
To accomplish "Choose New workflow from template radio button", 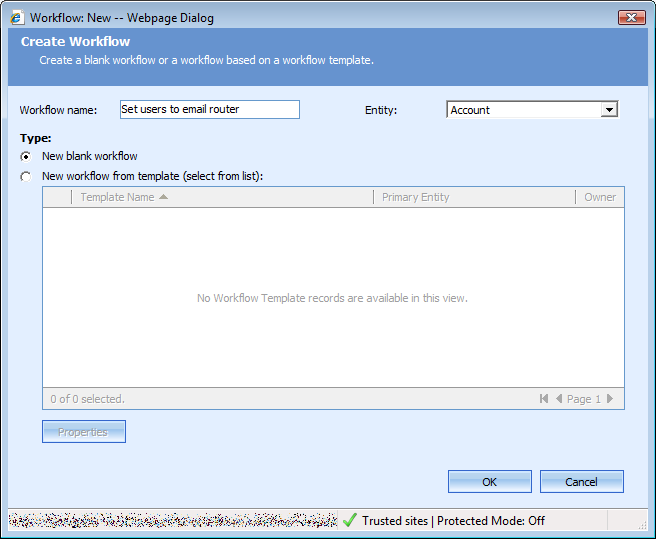I will (x=26, y=177).
